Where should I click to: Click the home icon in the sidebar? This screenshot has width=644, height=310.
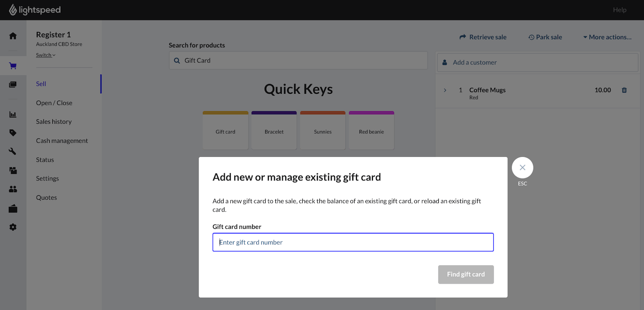13,36
